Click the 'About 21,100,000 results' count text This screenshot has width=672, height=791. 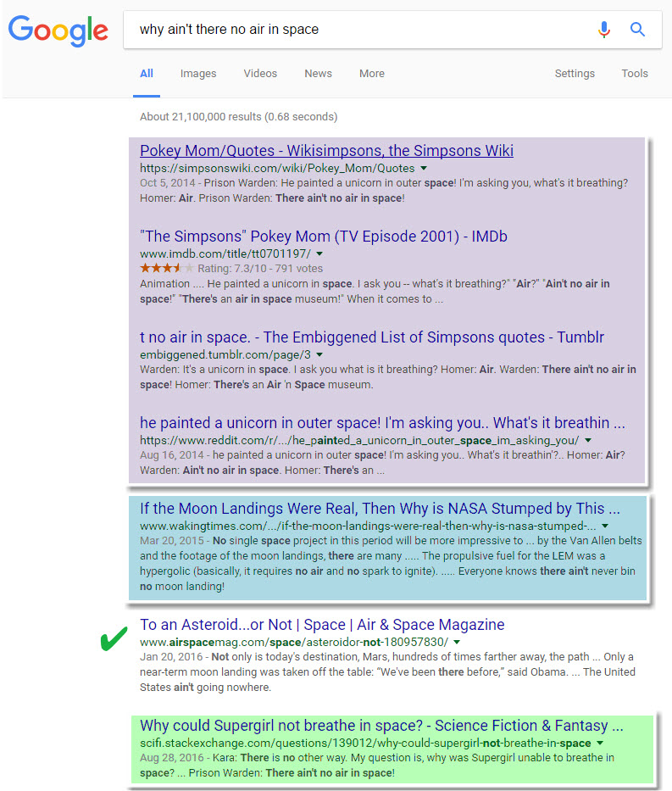(x=238, y=116)
